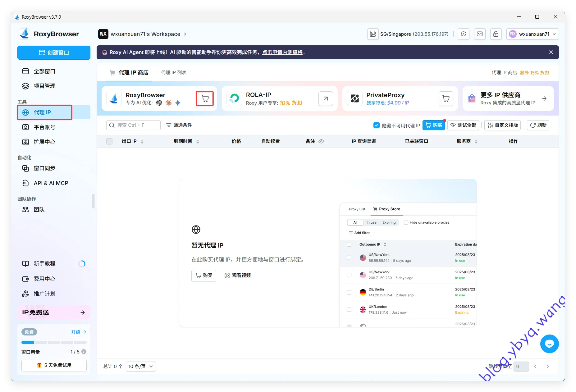This screenshot has width=576, height=392.
Task: Click the sync refresh icon in header
Action: (463, 34)
